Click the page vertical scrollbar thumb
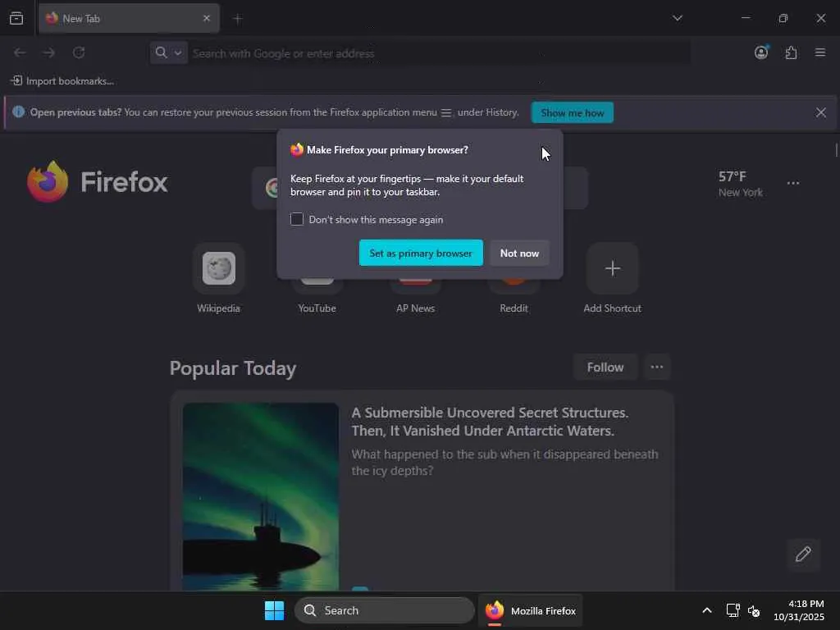Viewport: 840px width, 630px height. [x=836, y=150]
